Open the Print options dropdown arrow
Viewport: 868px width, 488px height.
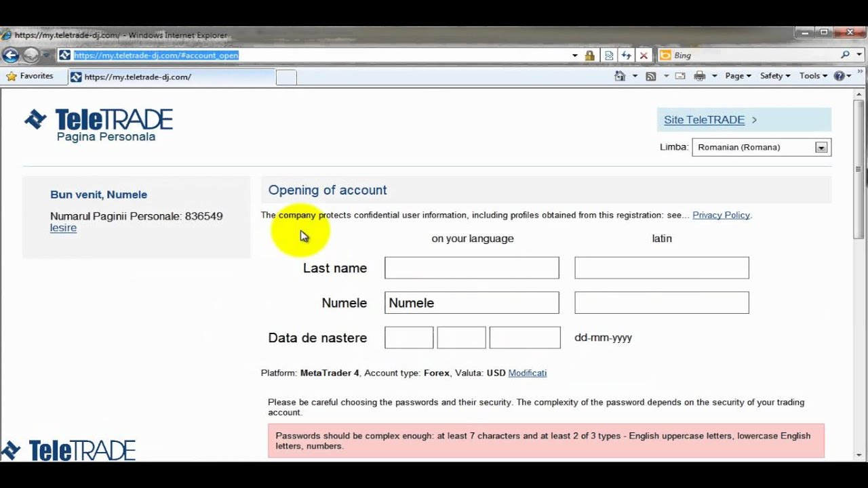pyautogui.click(x=715, y=76)
